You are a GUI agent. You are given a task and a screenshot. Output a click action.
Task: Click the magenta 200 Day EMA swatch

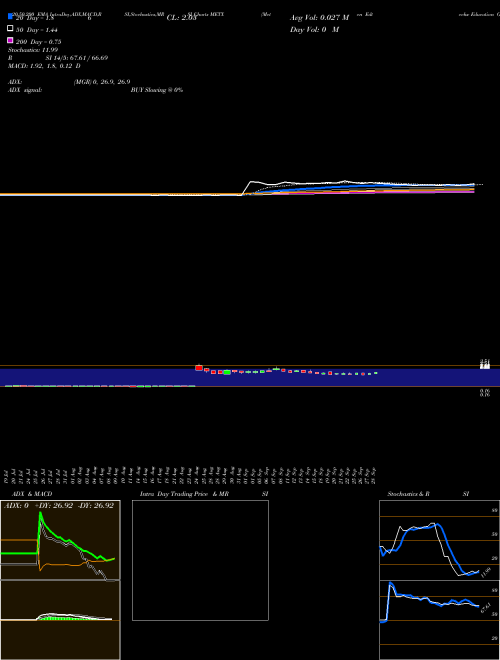pos(10,40)
